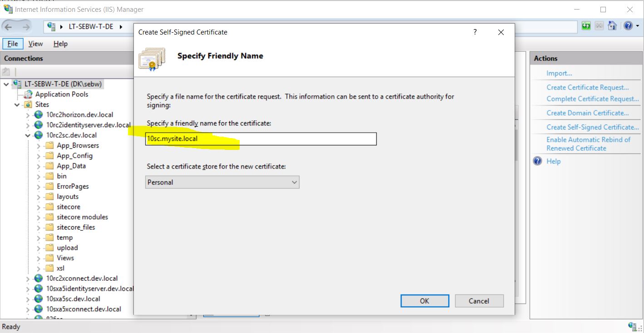This screenshot has width=644, height=333.
Task: Expand the App_Config folder node
Action: (x=39, y=156)
